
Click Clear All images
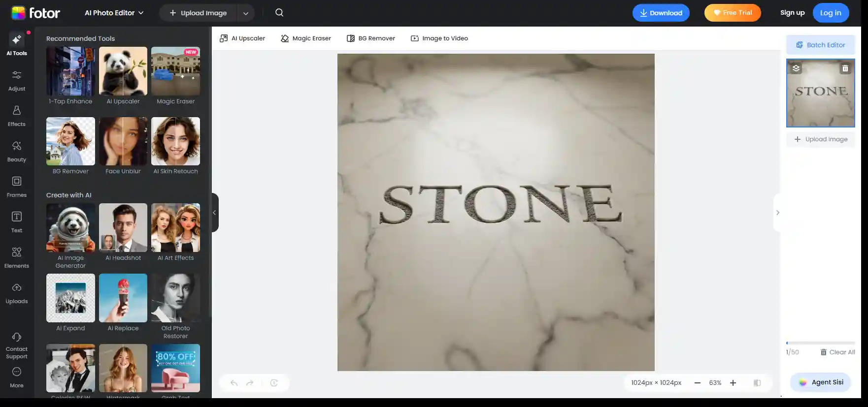pyautogui.click(x=837, y=352)
